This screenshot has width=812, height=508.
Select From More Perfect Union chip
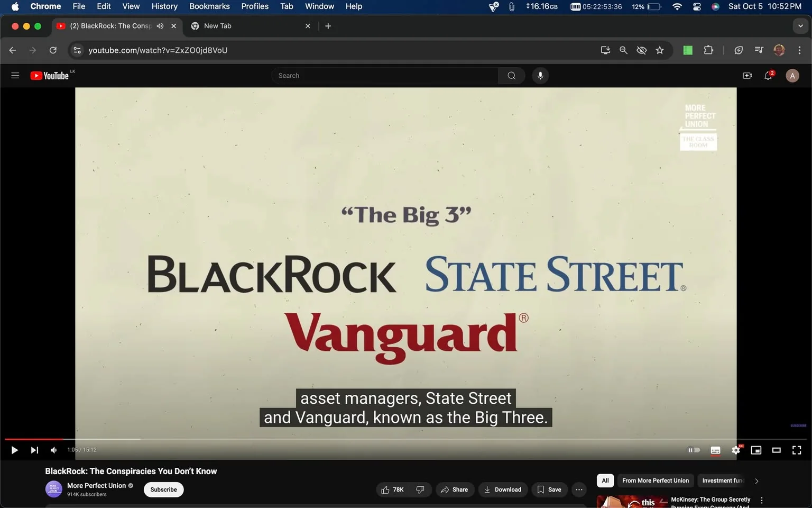pyautogui.click(x=656, y=480)
